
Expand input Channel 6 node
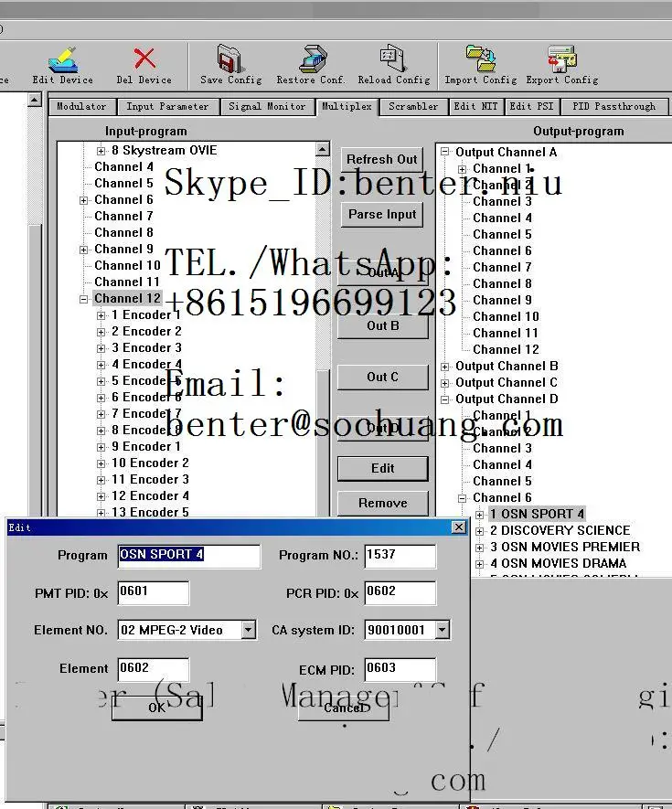[83, 200]
